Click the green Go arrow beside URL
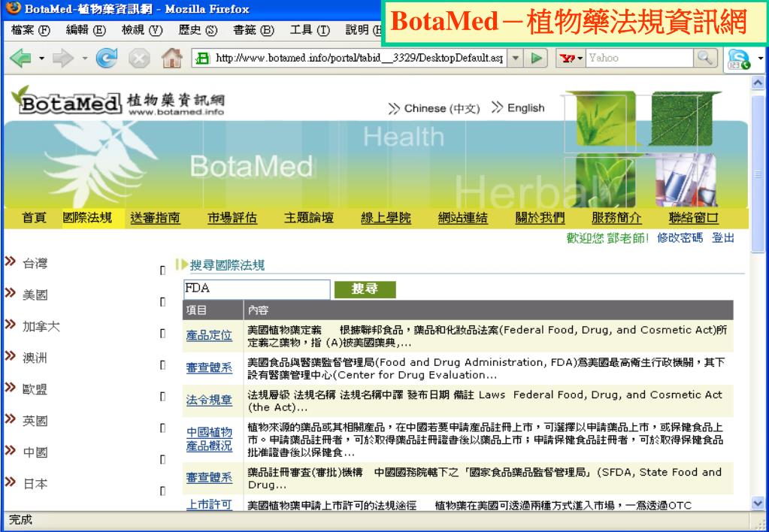Image resolution: width=769 pixels, height=532 pixels. [x=537, y=59]
